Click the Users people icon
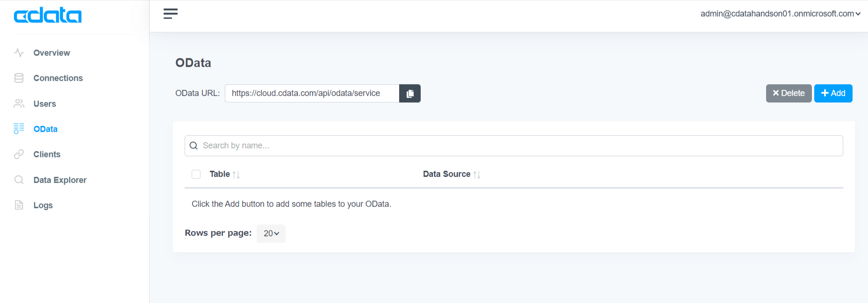Image resolution: width=868 pixels, height=303 pixels. point(19,104)
